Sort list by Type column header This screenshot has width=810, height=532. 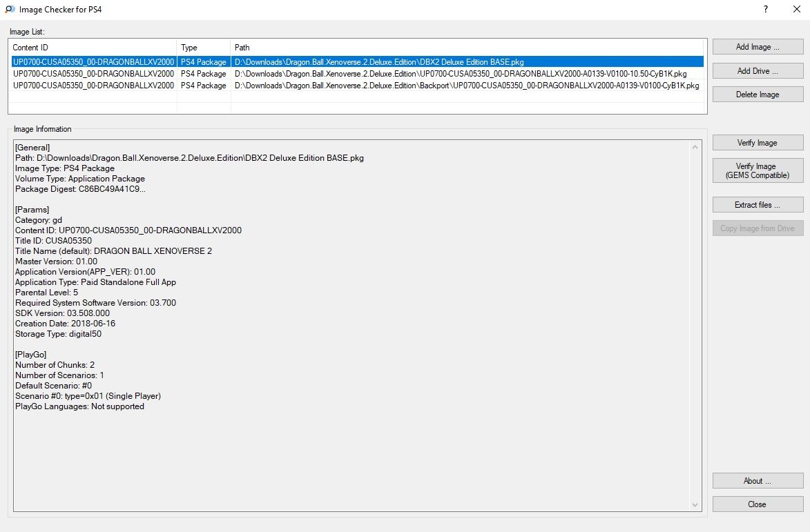204,48
